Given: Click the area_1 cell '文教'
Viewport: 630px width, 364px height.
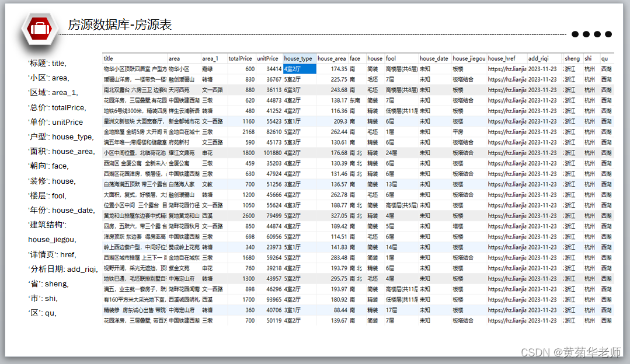Looking at the screenshot, I should click(207, 184).
